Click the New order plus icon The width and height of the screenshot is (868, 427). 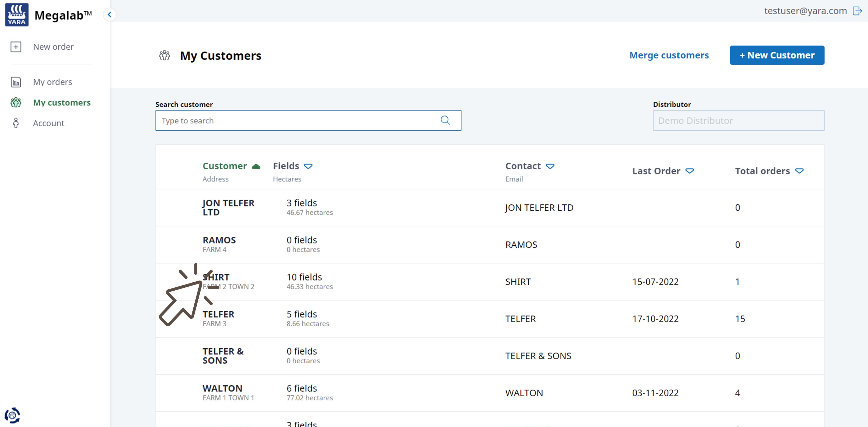pyautogui.click(x=16, y=47)
